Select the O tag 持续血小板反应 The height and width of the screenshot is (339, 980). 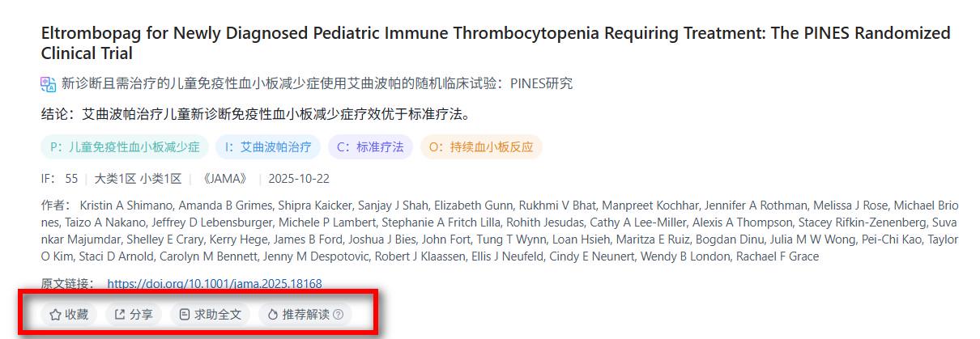[x=481, y=147]
